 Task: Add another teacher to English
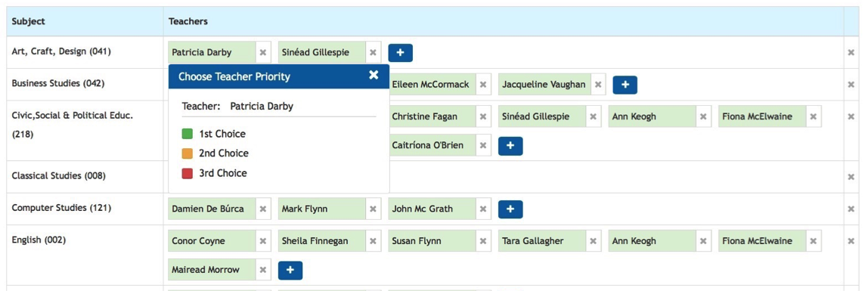(290, 271)
